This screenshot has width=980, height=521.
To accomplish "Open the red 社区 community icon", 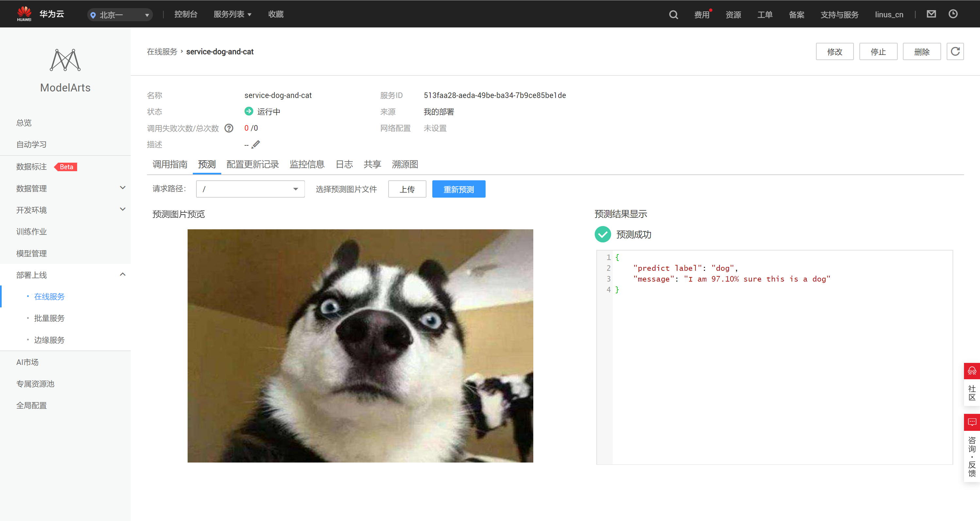I will coord(972,371).
